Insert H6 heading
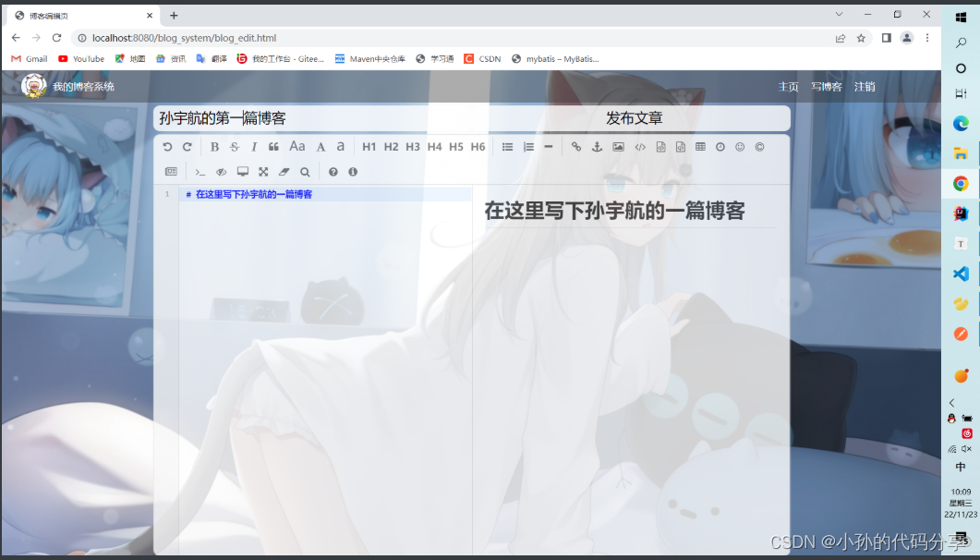Viewport: 980px width, 560px height. click(x=478, y=147)
